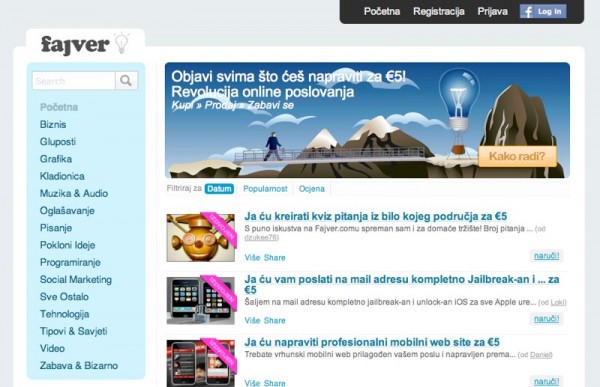Open 'profesionalni mobilni web site' listing title
Screen dimensions: 600x387
click(372, 342)
